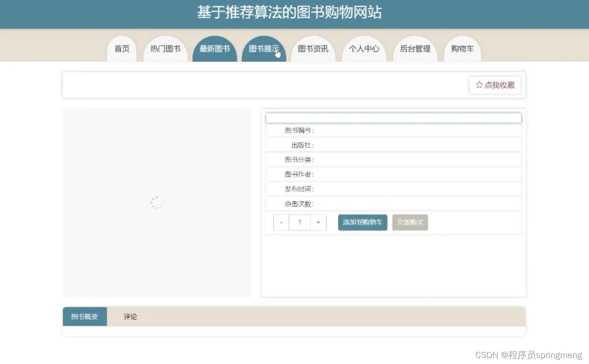
Task: Click 立即购买 buy now button
Action: (410, 222)
